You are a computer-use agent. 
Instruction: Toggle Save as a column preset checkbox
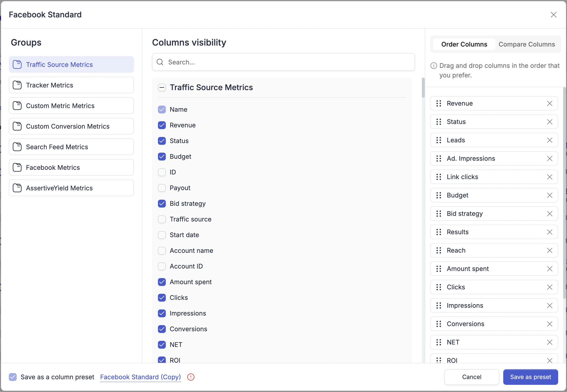pyautogui.click(x=13, y=377)
